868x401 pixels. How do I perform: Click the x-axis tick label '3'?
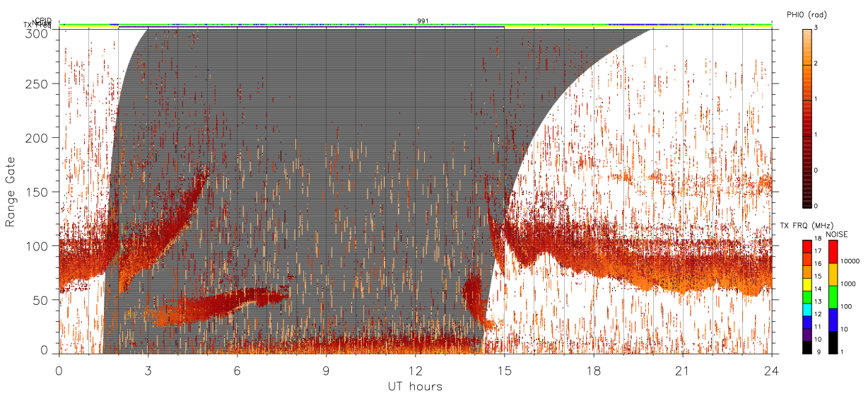click(x=148, y=371)
